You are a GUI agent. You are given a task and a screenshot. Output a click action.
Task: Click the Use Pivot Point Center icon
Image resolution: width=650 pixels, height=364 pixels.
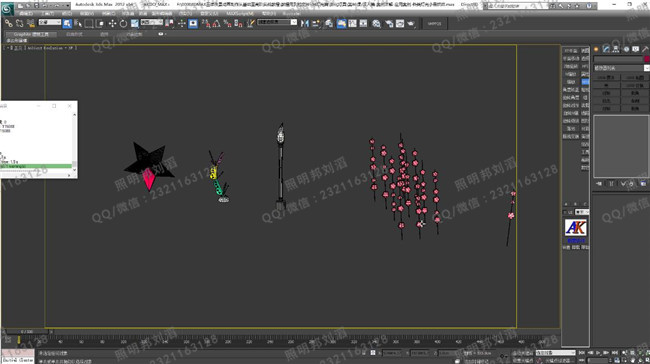(x=169, y=23)
